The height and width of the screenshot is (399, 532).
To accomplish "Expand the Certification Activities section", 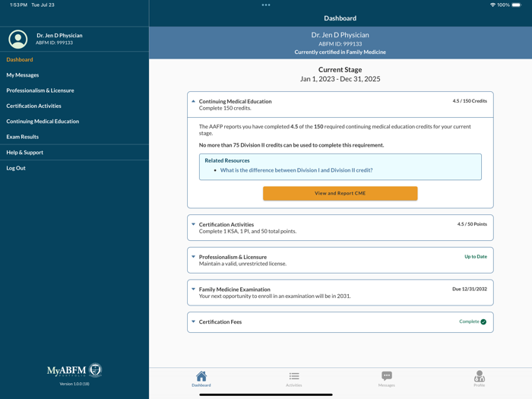I will pos(193,224).
